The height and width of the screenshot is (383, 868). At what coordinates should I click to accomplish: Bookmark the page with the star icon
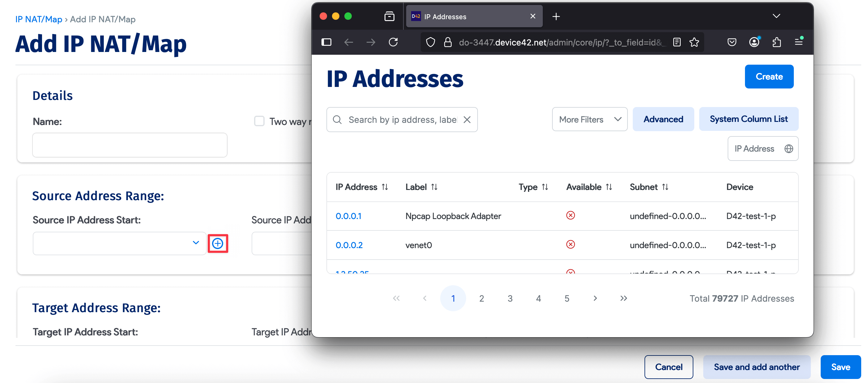[694, 42]
